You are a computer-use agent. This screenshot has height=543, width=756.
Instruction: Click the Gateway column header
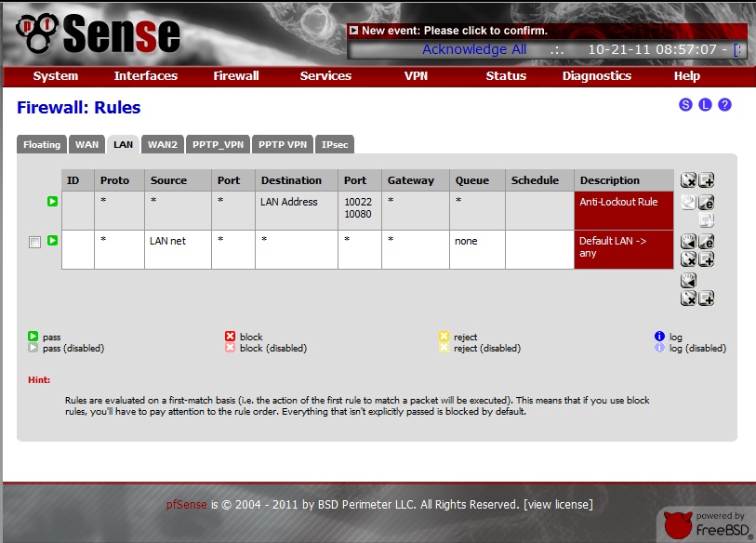[x=416, y=180]
